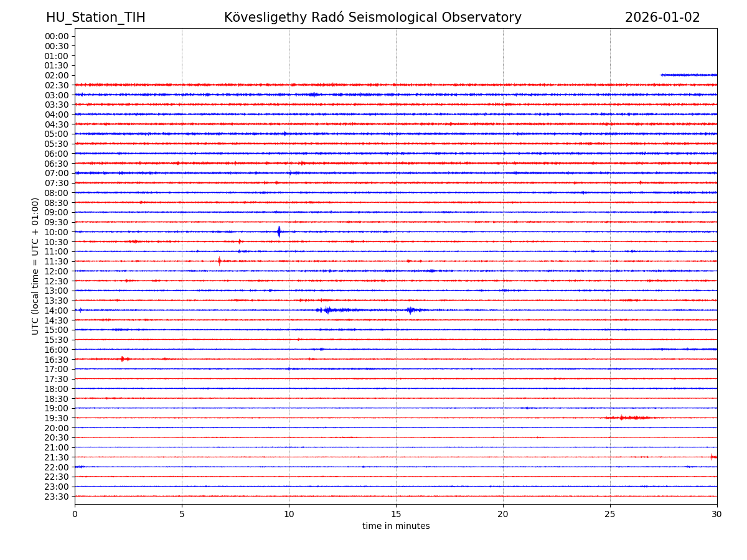This screenshot has width=747, height=560.
Task: Click the UTC local time y-axis title
Action: [x=35, y=266]
